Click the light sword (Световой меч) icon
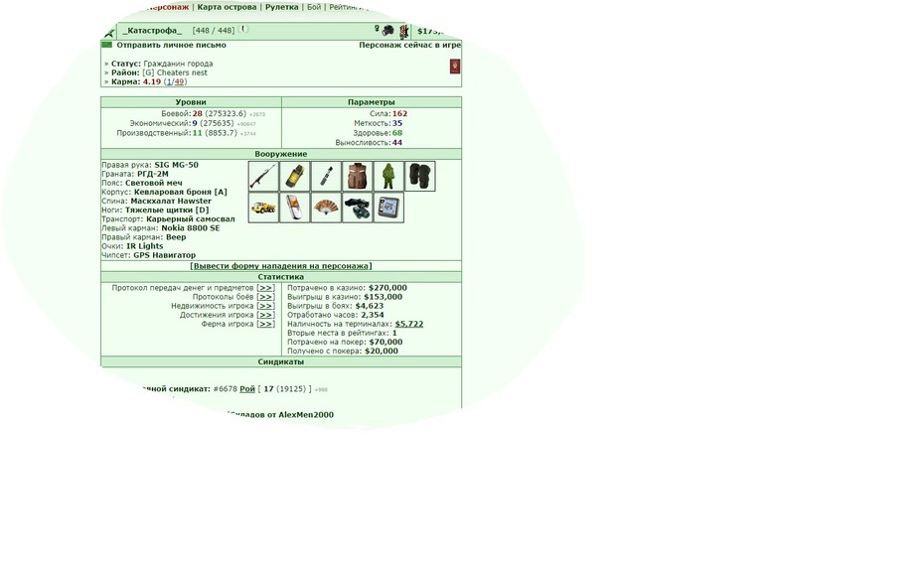This screenshot has width=924, height=565. click(x=326, y=176)
